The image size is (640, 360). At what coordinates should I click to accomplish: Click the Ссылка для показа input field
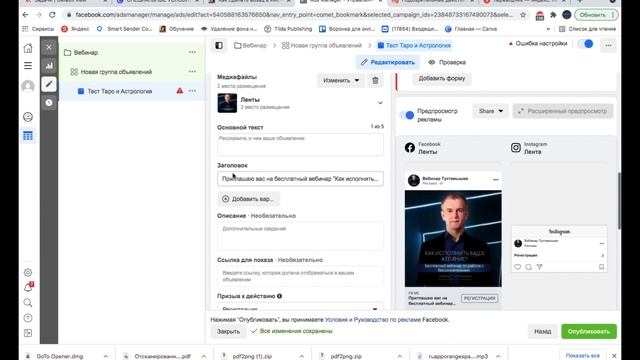click(300, 276)
